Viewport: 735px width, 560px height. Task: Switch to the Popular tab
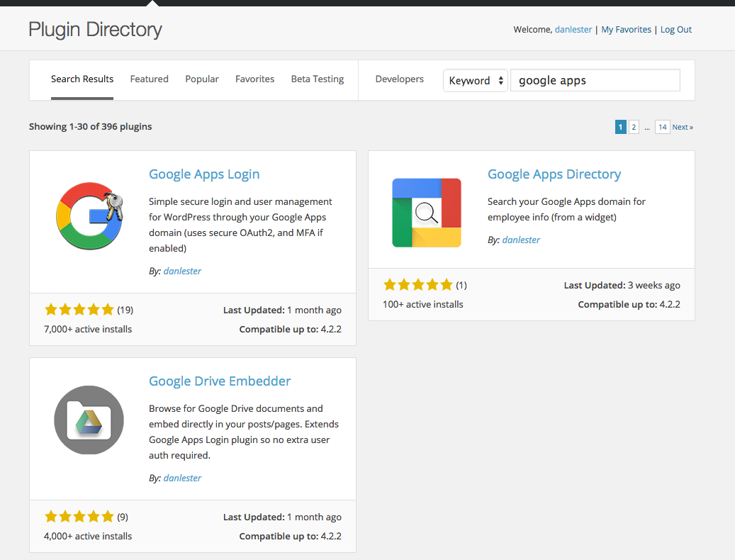point(202,79)
